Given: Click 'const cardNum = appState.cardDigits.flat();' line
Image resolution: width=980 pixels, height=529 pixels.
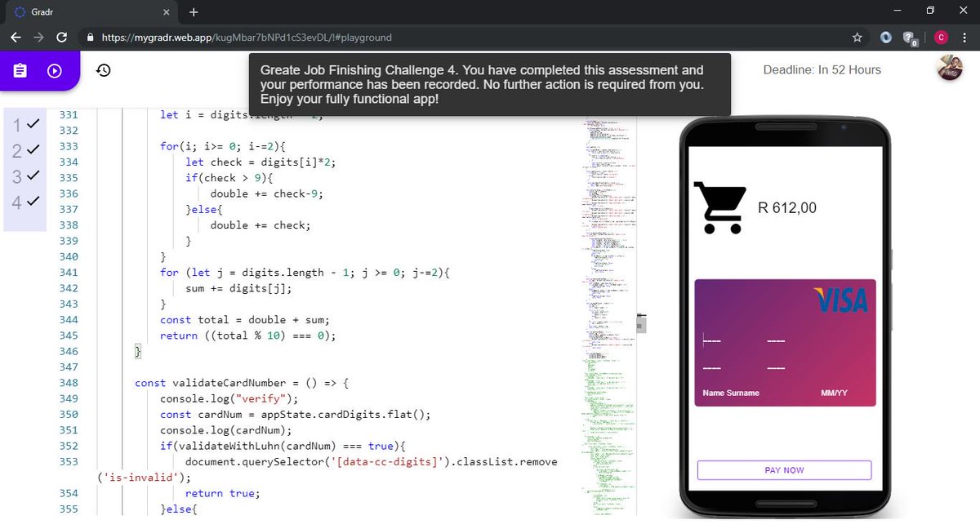Looking at the screenshot, I should [x=295, y=415].
